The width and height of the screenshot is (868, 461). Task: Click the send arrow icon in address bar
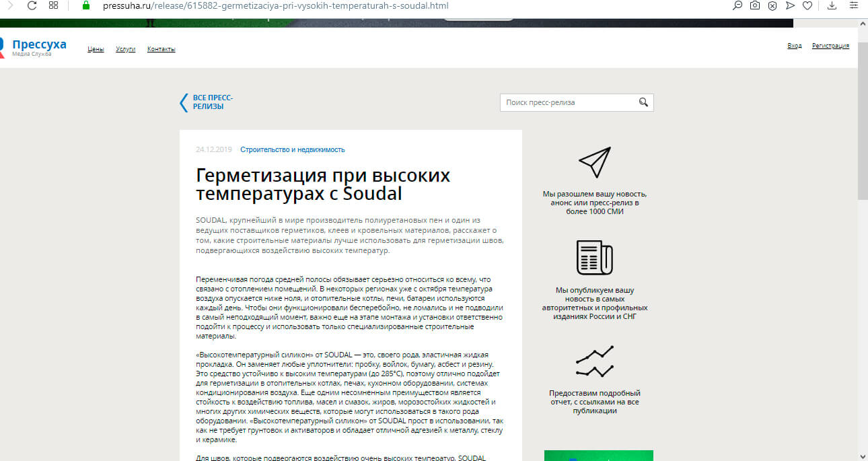pos(790,6)
